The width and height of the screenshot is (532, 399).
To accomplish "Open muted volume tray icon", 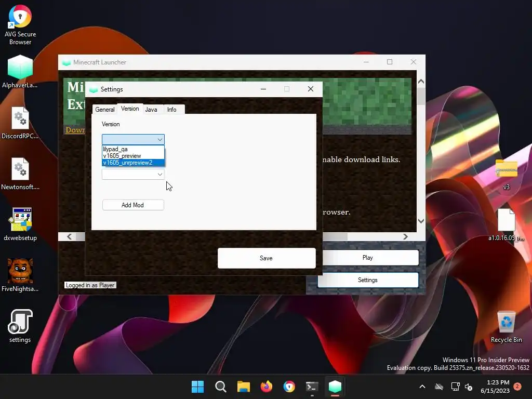I will pos(469,387).
